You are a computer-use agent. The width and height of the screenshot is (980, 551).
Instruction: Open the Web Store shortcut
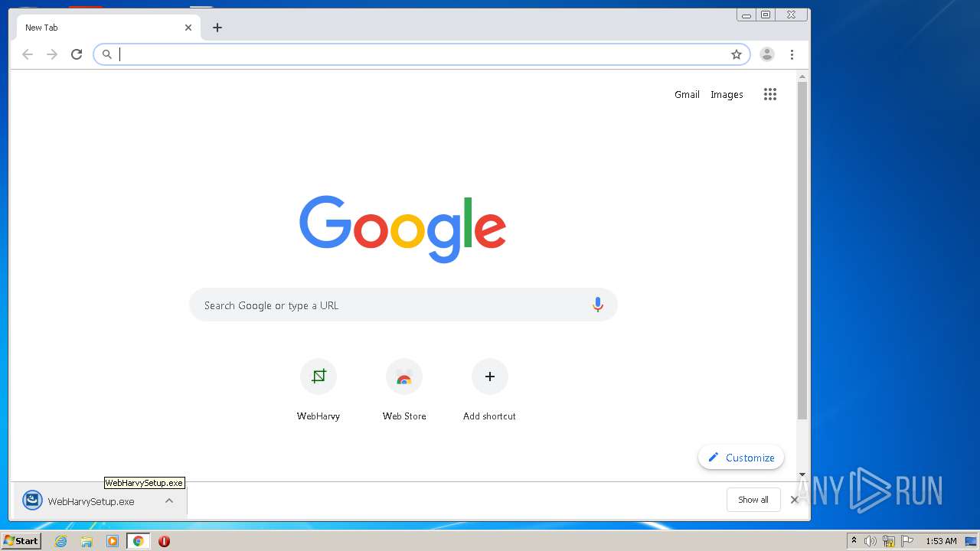(x=404, y=390)
